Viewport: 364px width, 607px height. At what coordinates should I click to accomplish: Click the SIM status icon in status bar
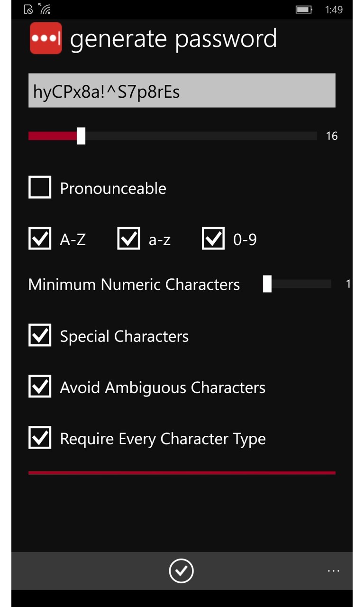pyautogui.click(x=28, y=9)
